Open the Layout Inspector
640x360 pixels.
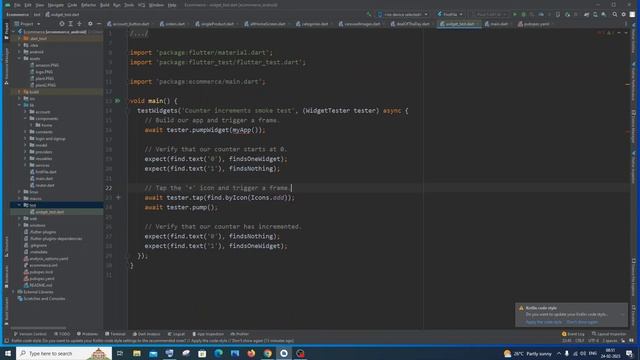609,334
